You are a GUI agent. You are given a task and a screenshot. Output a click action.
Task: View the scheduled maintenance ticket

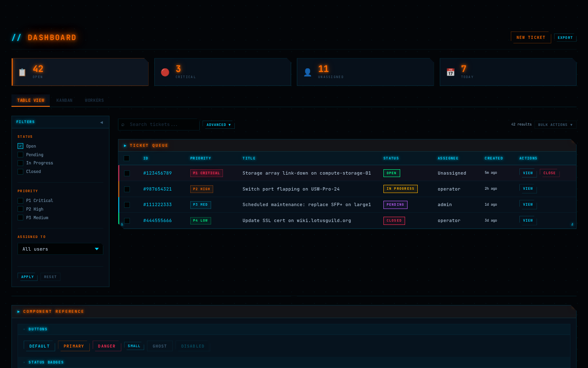pos(528,204)
